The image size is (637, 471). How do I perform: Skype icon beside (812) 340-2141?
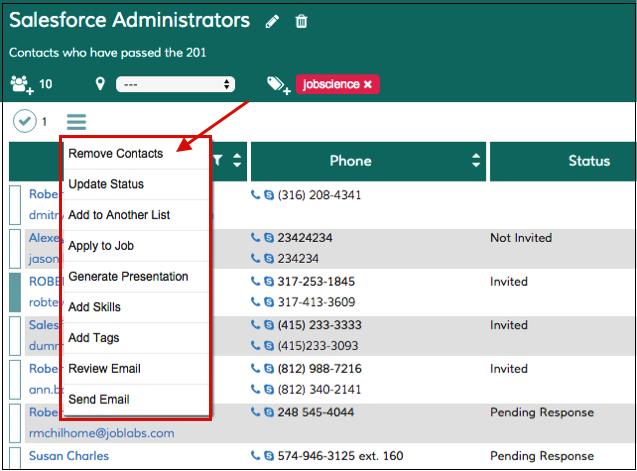tap(269, 389)
